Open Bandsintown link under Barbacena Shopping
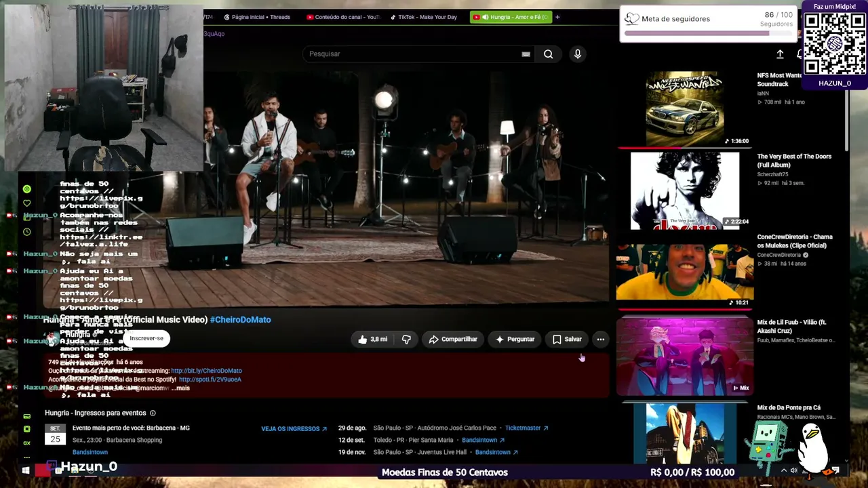This screenshot has height=488, width=868. (x=90, y=452)
